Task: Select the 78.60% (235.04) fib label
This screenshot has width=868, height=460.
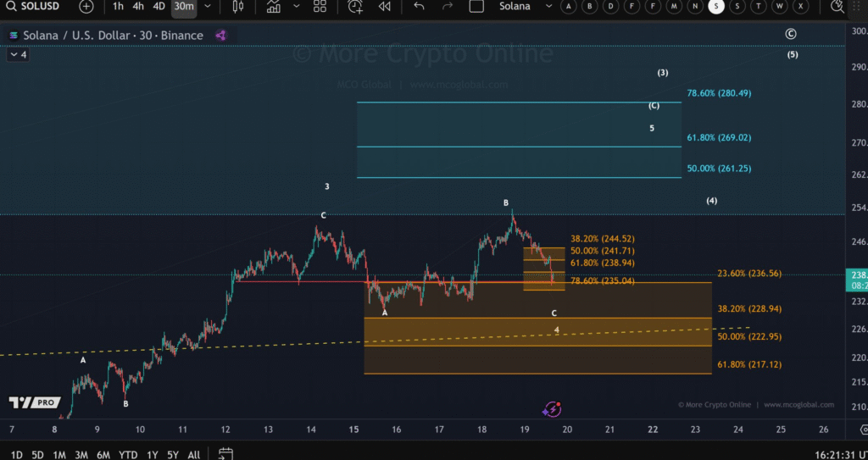Action: point(603,280)
